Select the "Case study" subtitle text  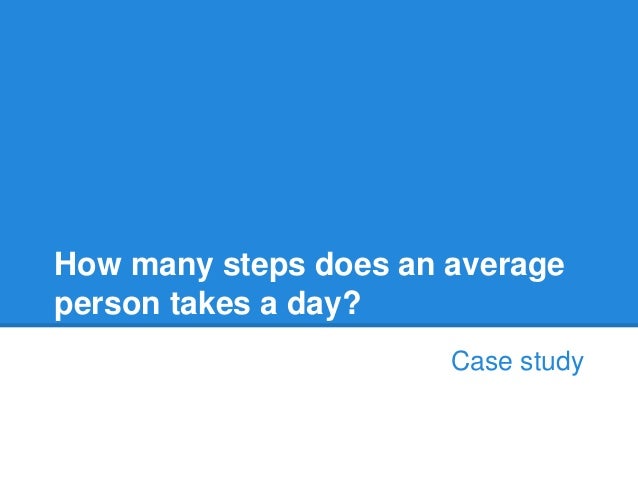517,361
